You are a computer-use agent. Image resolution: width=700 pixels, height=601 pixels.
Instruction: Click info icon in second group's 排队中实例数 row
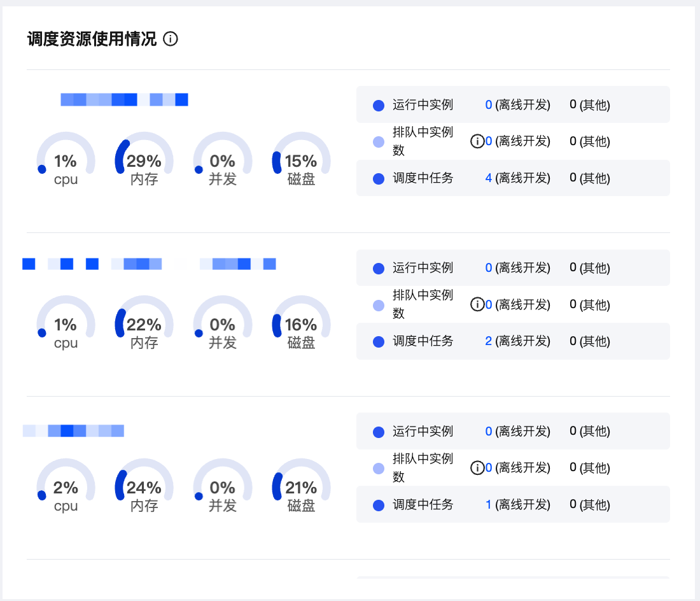477,304
